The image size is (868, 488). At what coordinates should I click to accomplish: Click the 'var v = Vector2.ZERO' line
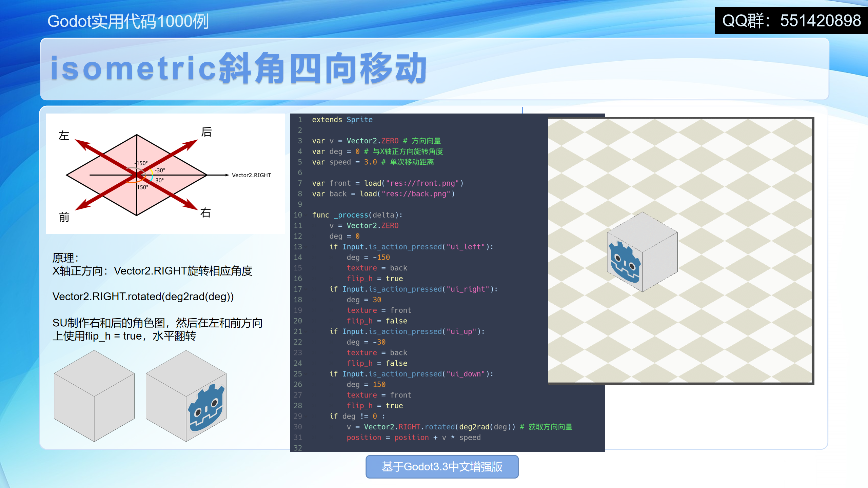pos(376,141)
